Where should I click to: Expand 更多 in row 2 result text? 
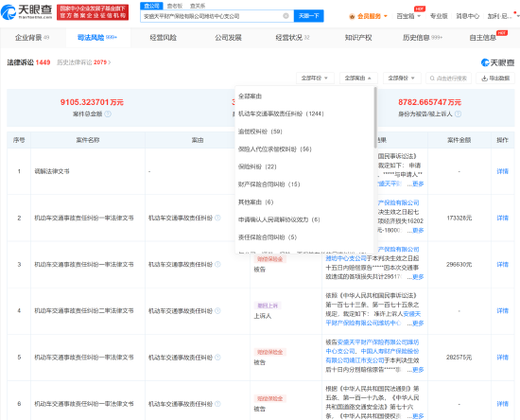point(418,230)
